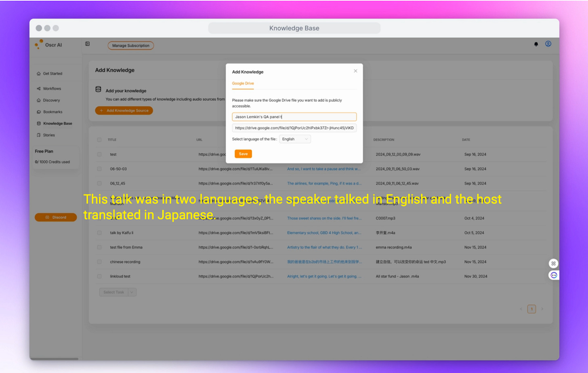
Task: Open transcript link 'The airlines, for example, Ping'
Action: (x=324, y=183)
